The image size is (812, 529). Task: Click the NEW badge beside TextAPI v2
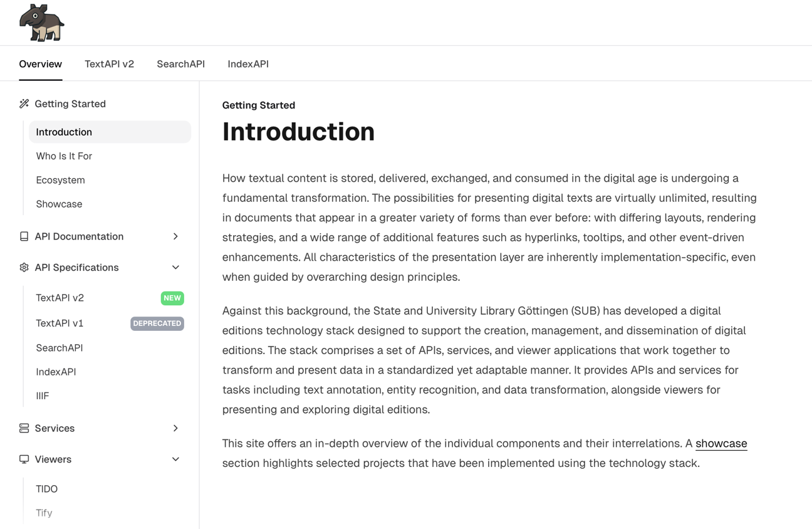pyautogui.click(x=172, y=298)
